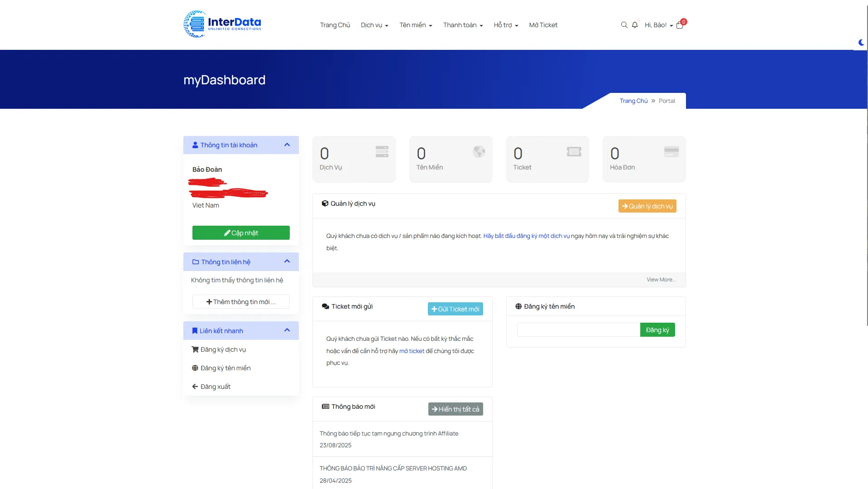Click the Gửi Ticket mới button
This screenshot has width=868, height=489.
(456, 309)
